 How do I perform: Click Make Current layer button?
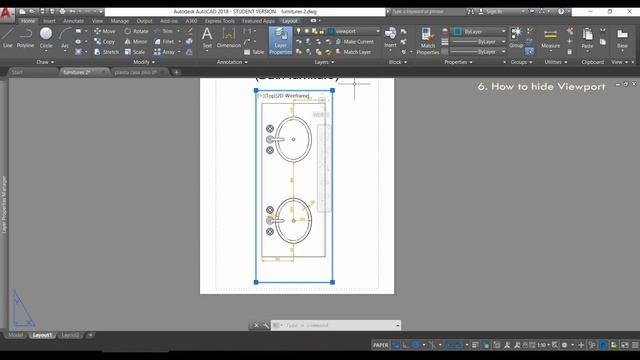pos(355,42)
